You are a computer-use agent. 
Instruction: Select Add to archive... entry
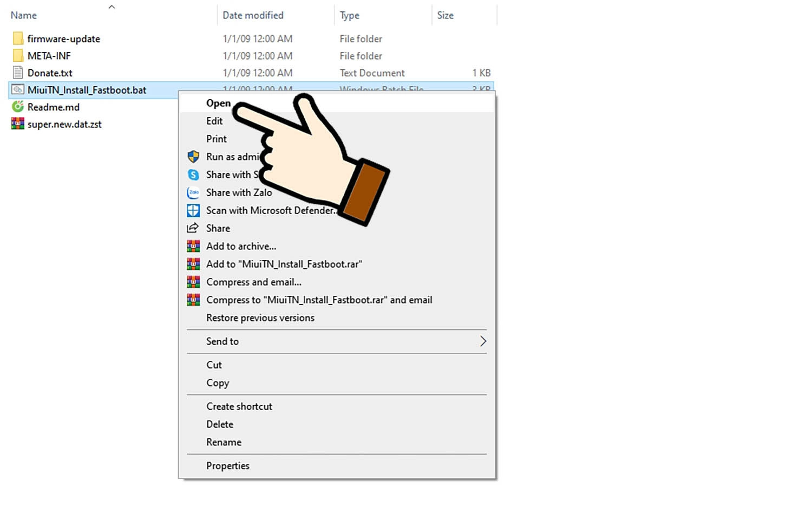(x=241, y=246)
